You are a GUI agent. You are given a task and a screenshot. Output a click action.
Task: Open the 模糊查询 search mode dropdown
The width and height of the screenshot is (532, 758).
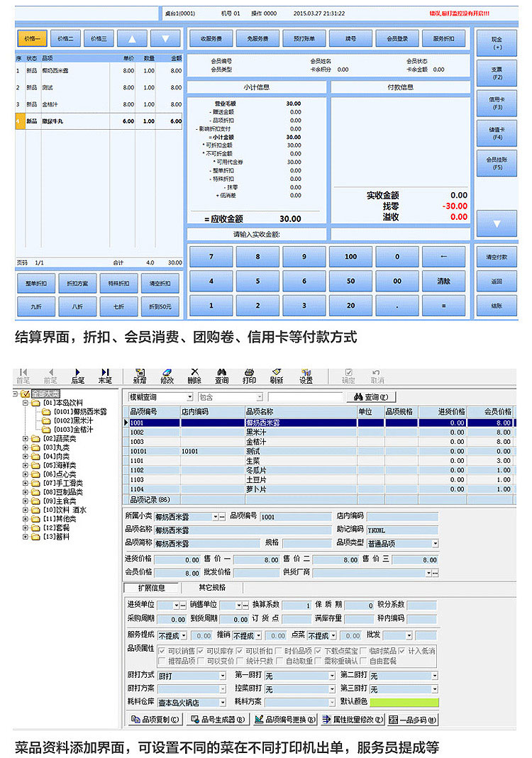(x=189, y=397)
